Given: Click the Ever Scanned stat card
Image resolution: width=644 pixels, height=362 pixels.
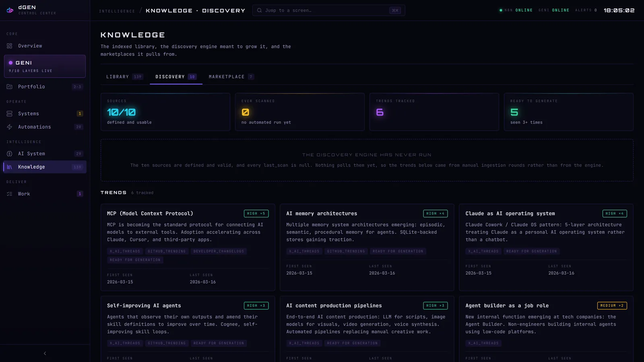Looking at the screenshot, I should (x=300, y=112).
